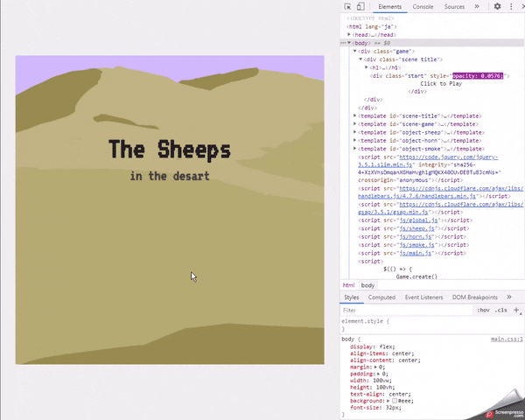Open the Computed pane tab

381,297
